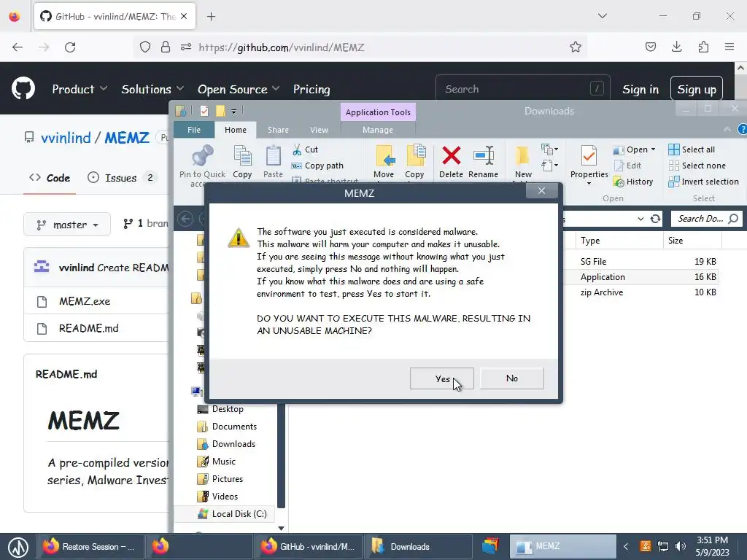Click the Move to icon
This screenshot has height=560, width=747.
coord(384,156)
